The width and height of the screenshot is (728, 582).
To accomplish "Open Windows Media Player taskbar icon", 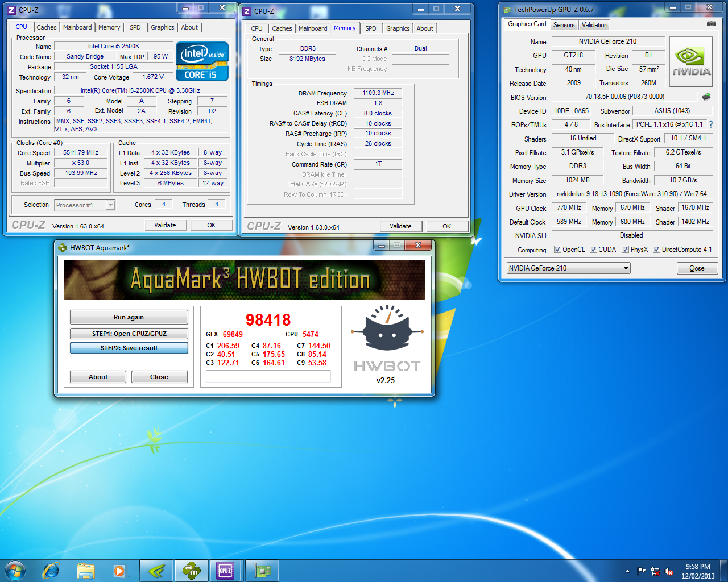I will [119, 571].
